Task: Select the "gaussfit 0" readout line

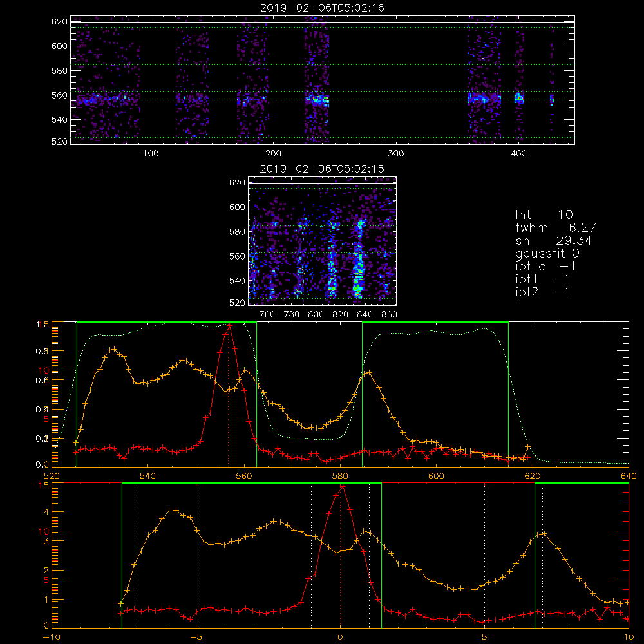Action: tap(547, 253)
